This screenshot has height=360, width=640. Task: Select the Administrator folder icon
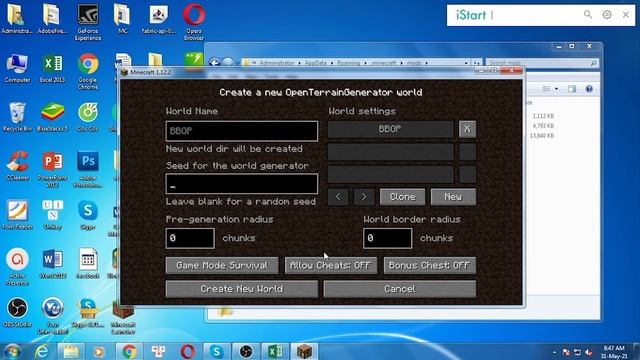pyautogui.click(x=17, y=19)
